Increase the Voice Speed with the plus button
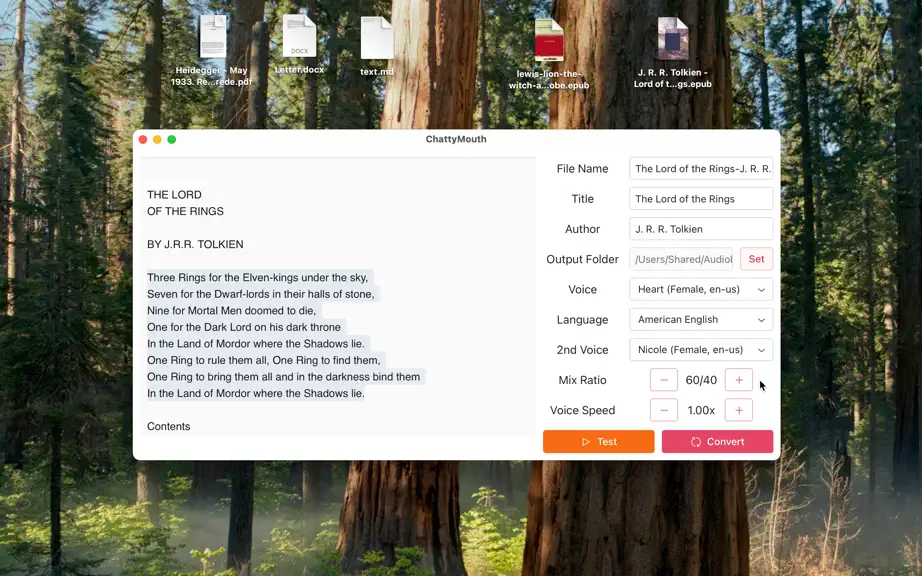 [x=739, y=410]
